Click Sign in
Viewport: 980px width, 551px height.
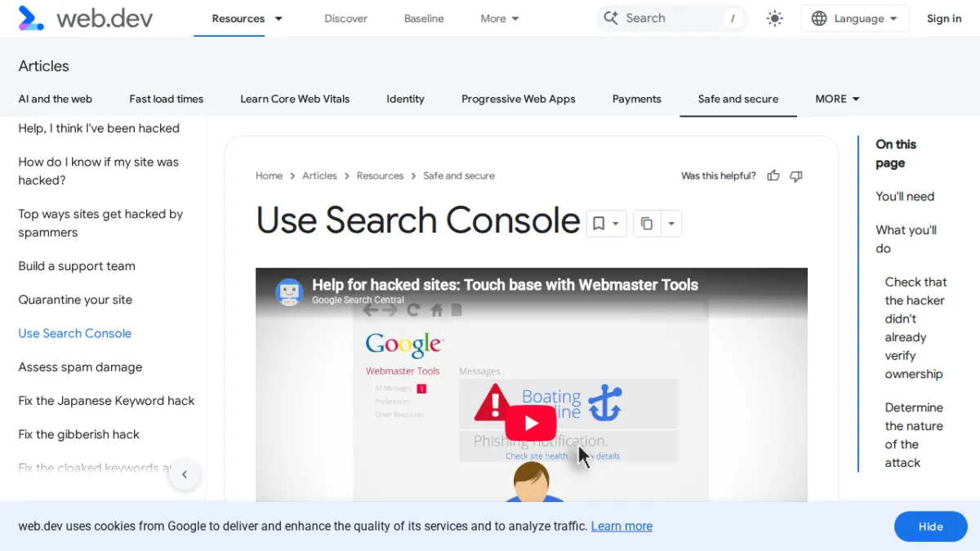click(x=944, y=18)
